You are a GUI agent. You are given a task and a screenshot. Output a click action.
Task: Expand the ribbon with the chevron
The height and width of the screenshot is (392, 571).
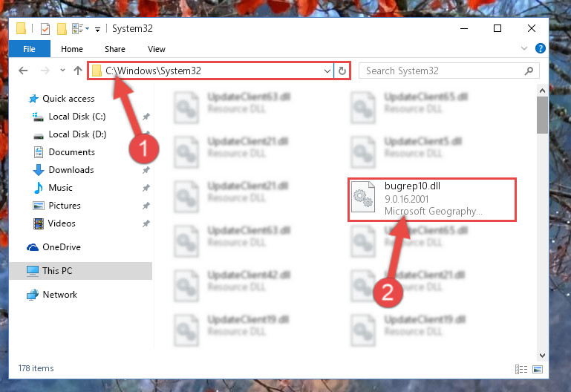(524, 48)
